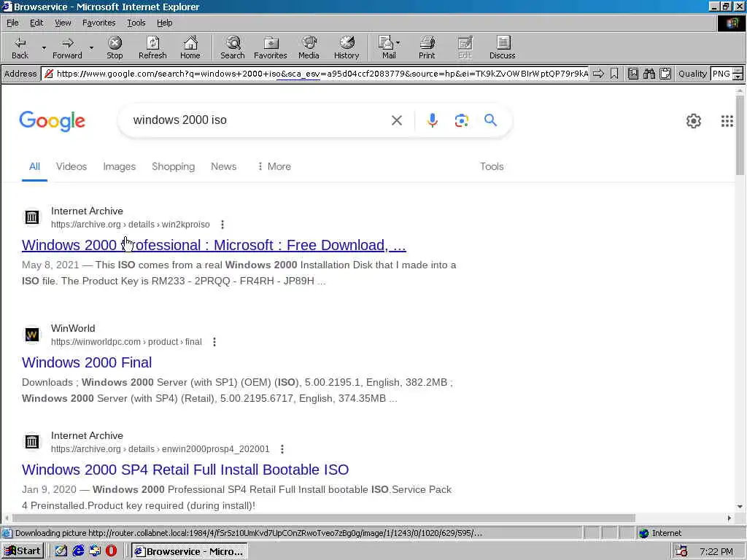The image size is (747, 560).
Task: Click the Go arrow beside address bar
Action: coord(598,74)
